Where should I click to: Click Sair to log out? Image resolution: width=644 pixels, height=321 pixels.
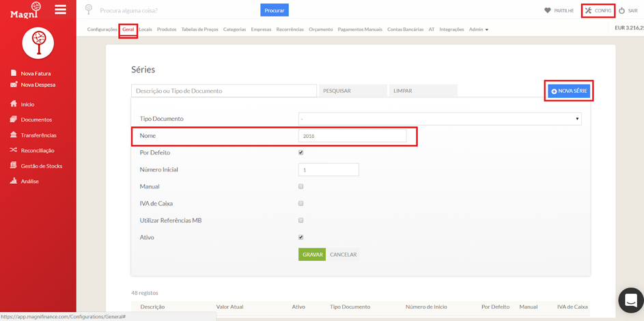point(633,11)
